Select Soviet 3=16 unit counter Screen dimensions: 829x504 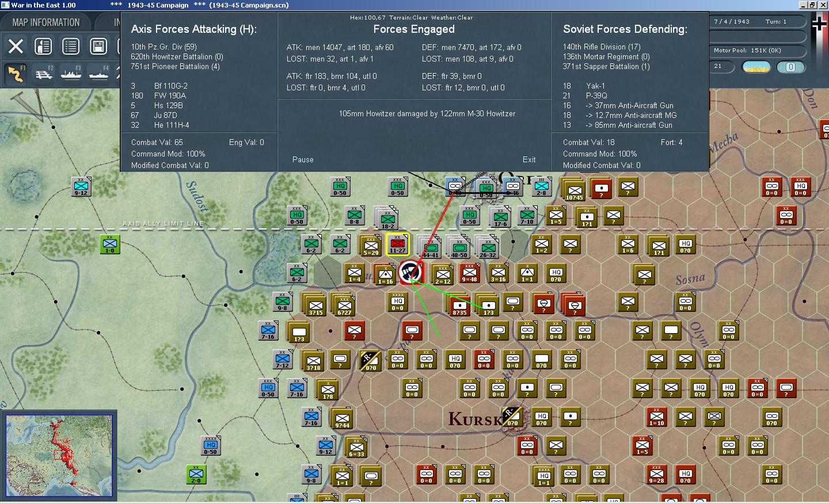click(498, 273)
